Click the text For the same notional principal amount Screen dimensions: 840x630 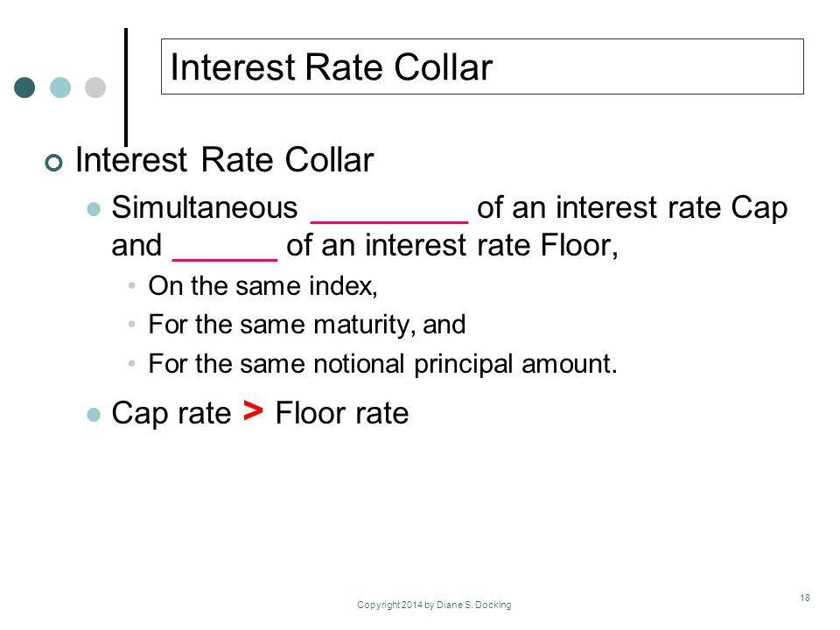click(x=383, y=364)
